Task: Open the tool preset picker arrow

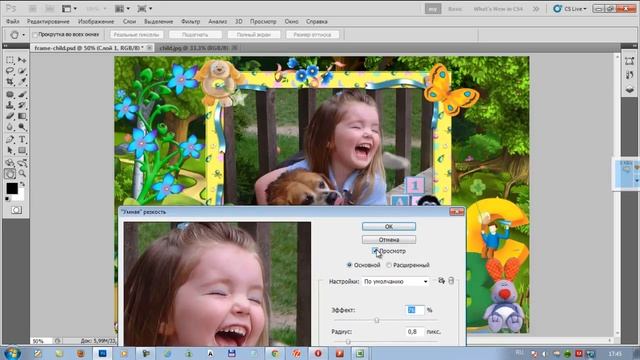Action: point(24,35)
